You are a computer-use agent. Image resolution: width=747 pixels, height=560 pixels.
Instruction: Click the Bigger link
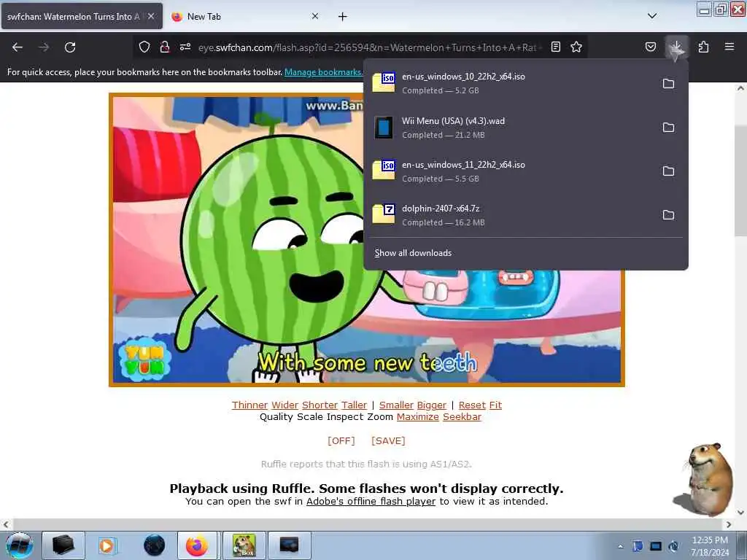[432, 405]
